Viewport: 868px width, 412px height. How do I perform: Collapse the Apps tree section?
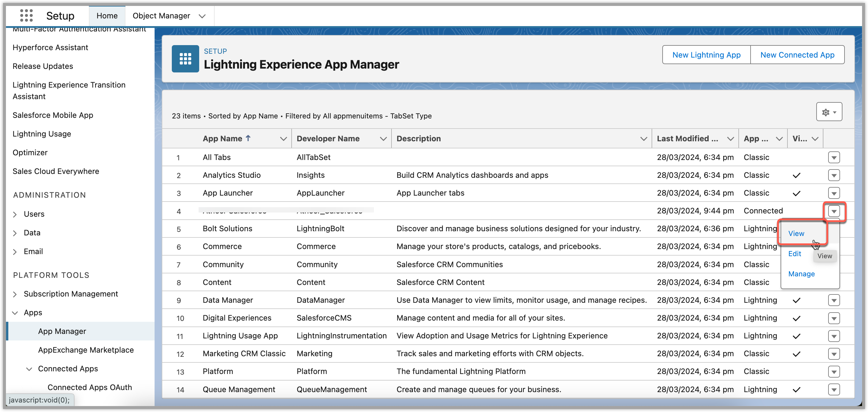click(15, 313)
